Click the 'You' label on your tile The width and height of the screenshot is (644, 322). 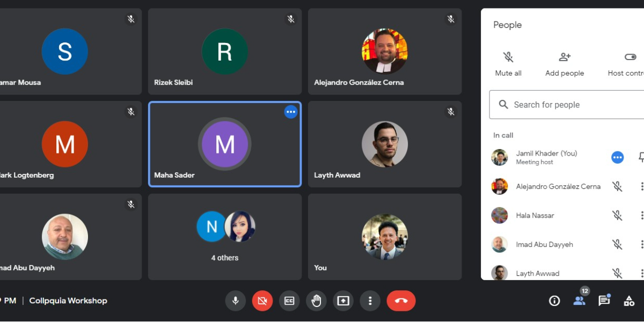[x=320, y=268]
